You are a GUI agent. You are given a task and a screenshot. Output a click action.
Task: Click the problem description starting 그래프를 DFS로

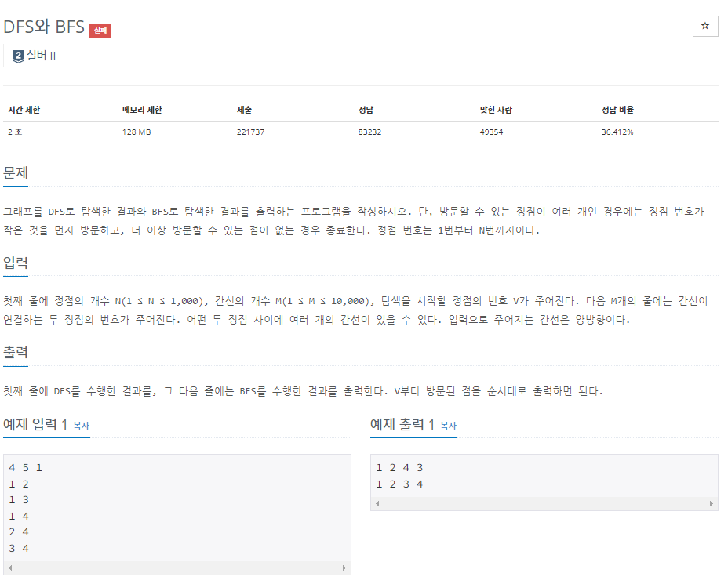(354, 221)
